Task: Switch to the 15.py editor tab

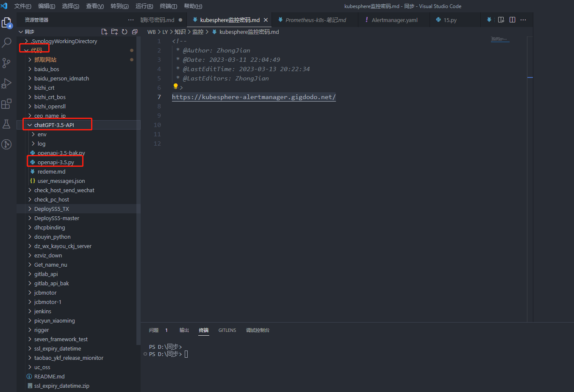Action: [x=449, y=20]
